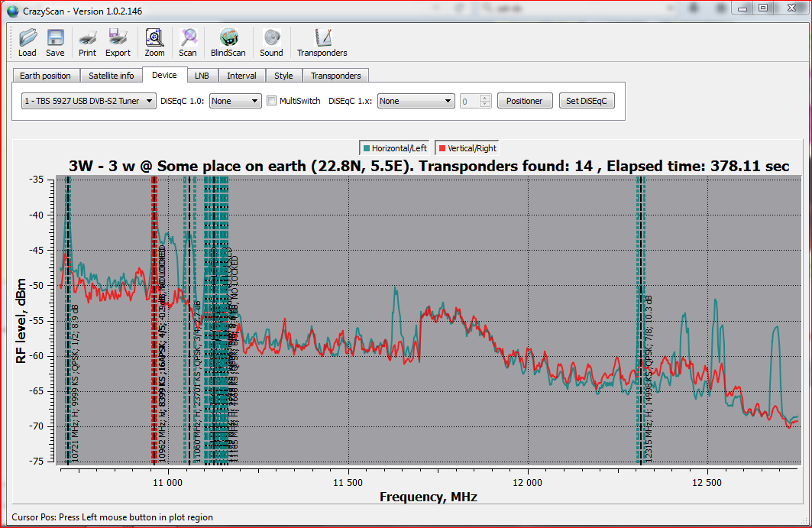The width and height of the screenshot is (812, 528).
Task: Expand the DiSEqC 1.0 dropdown
Action: [235, 101]
